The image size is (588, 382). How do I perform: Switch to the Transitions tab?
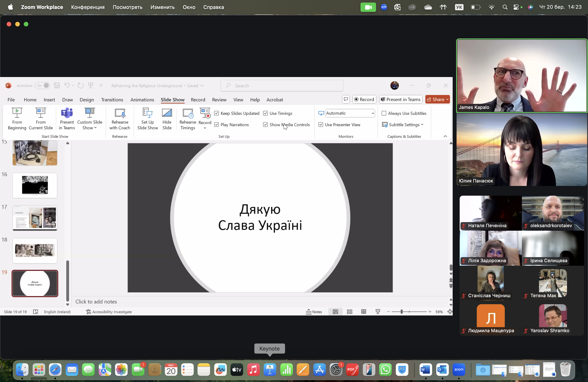click(x=112, y=100)
